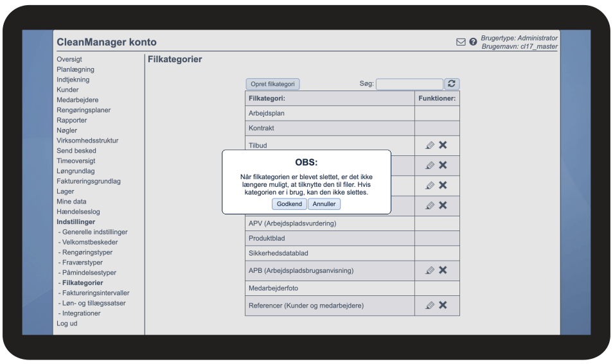Viewport: 613px width, 364px height.
Task: Click Log ud link
Action: (67, 324)
